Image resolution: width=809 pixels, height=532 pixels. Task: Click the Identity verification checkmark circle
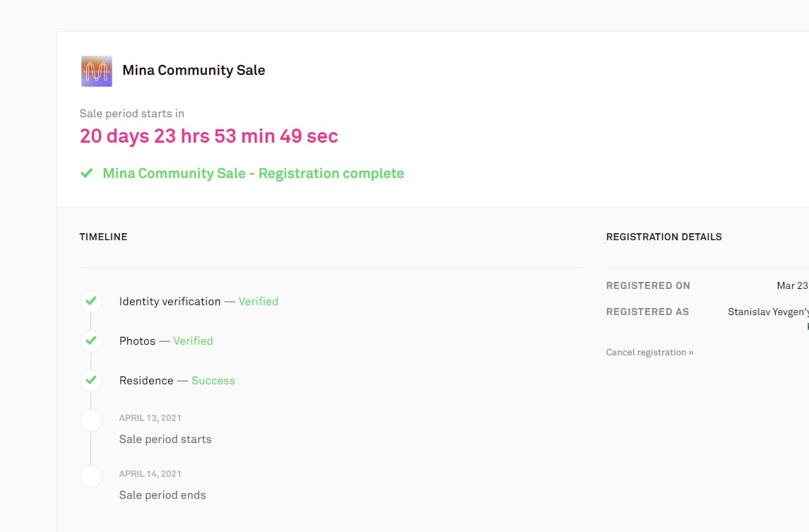[91, 302]
